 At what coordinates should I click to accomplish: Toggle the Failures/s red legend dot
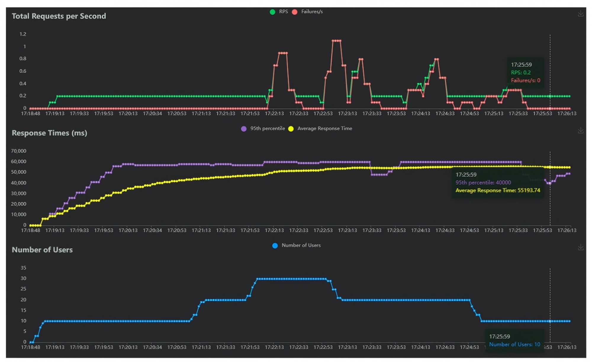295,12
